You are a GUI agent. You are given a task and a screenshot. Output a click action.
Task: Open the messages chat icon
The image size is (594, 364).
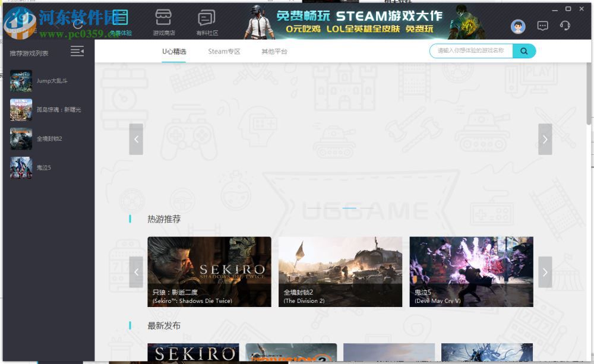(x=542, y=26)
